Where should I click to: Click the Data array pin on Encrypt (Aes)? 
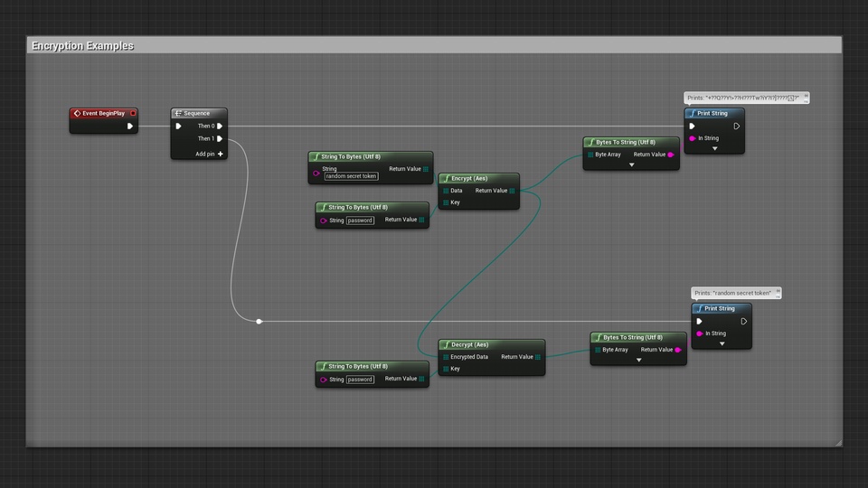(446, 191)
